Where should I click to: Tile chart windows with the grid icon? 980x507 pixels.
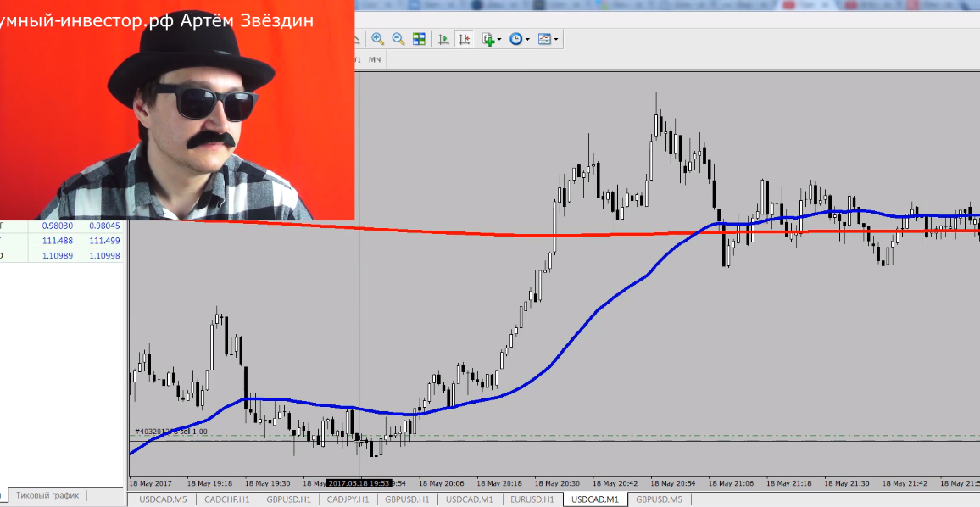pyautogui.click(x=419, y=39)
